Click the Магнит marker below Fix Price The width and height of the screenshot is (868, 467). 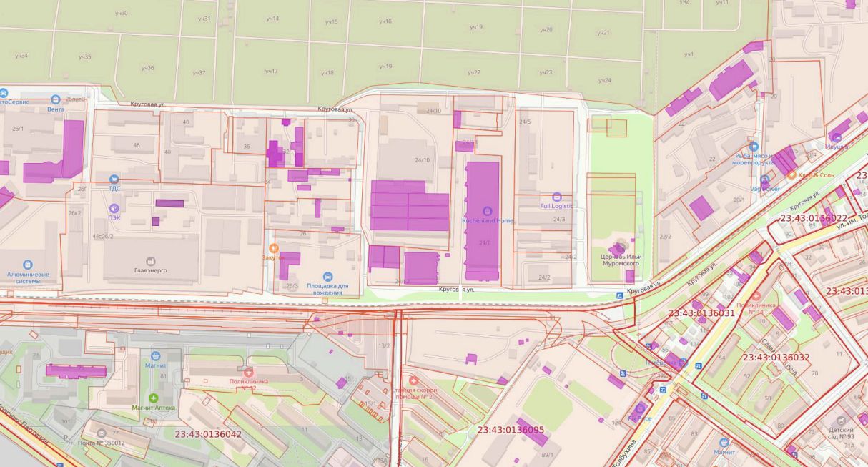tap(724, 443)
